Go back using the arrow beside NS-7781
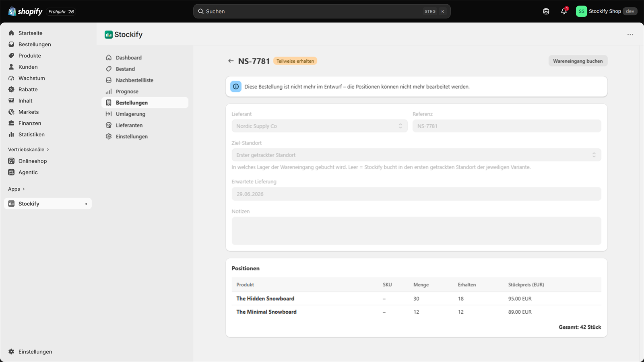This screenshot has height=362, width=644. [x=231, y=61]
